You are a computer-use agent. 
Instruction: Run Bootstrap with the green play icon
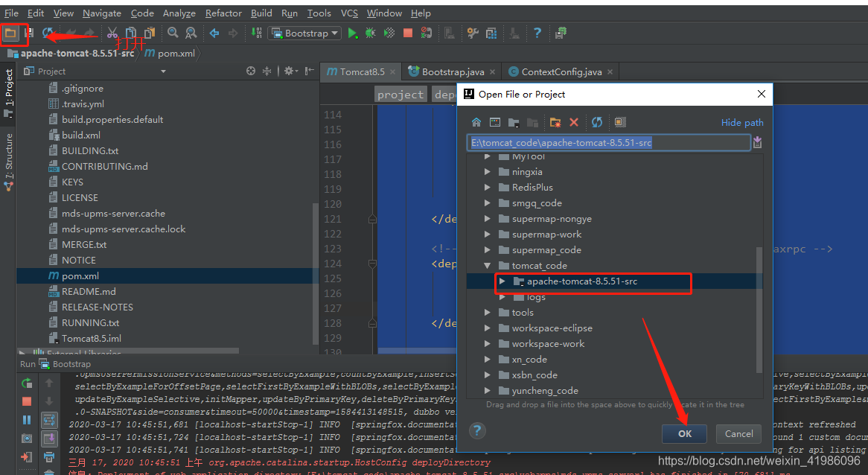[x=353, y=34]
